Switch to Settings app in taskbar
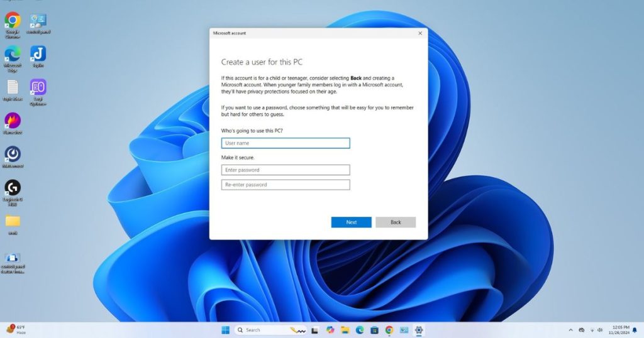Image resolution: width=644 pixels, height=338 pixels. coord(419,330)
